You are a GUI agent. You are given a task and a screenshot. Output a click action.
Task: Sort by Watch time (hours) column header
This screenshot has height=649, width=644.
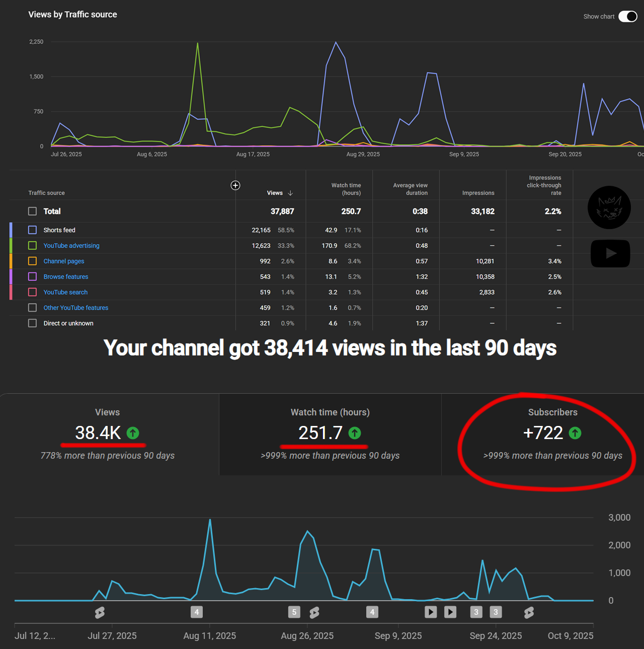(346, 189)
